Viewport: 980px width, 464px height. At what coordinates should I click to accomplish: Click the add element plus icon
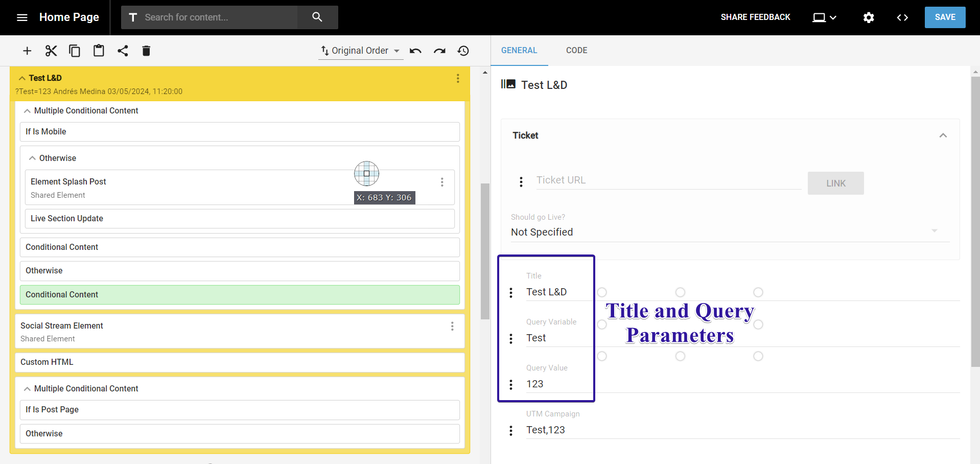27,51
